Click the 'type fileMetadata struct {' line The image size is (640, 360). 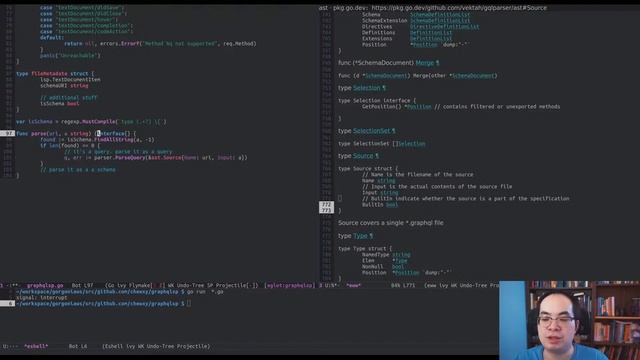point(55,74)
